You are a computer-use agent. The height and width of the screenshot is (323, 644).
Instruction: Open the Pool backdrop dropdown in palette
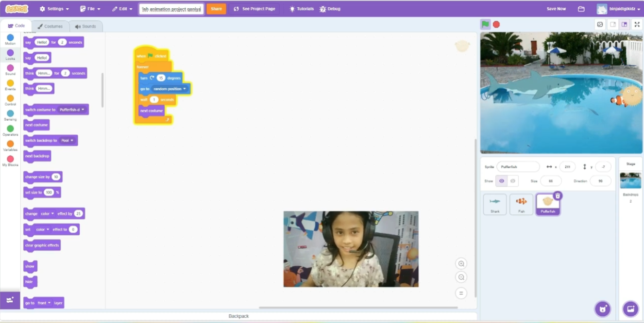pos(67,140)
